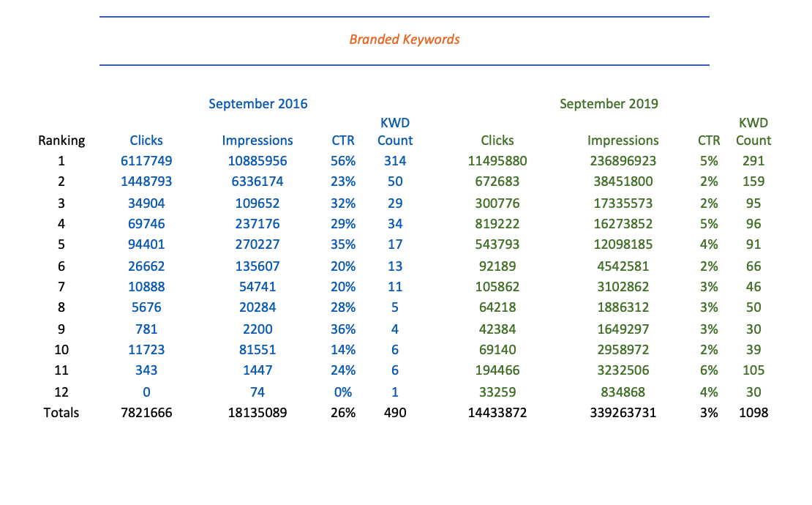Screen dimensions: 812x505
Task: Click clicks value 10888
Action: click(x=146, y=287)
